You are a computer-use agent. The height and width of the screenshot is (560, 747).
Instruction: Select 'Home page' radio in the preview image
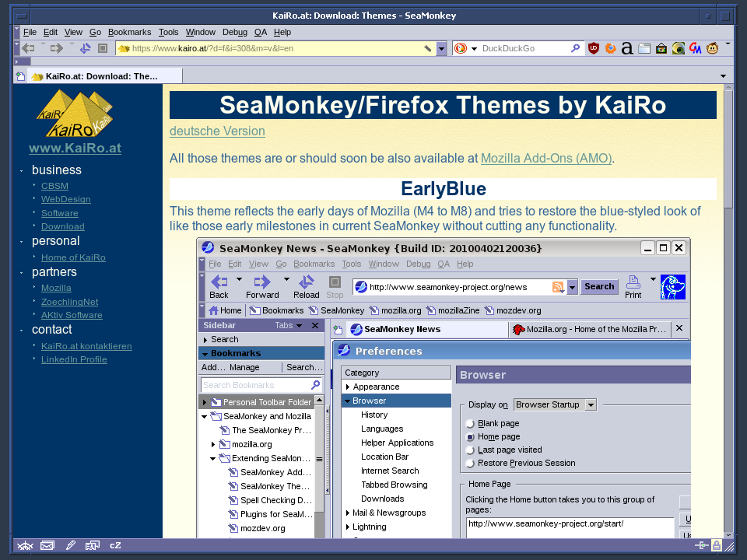pos(470,436)
